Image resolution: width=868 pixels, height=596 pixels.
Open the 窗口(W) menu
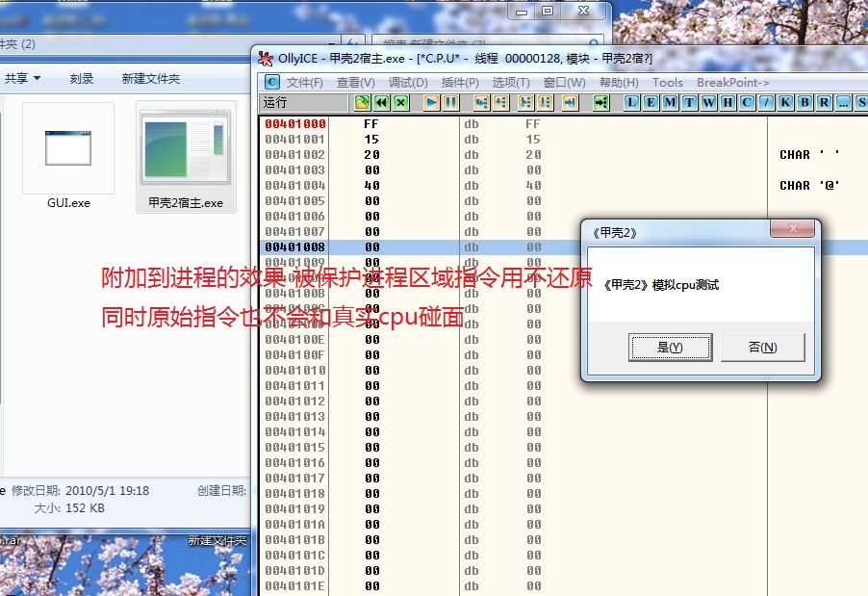click(564, 83)
